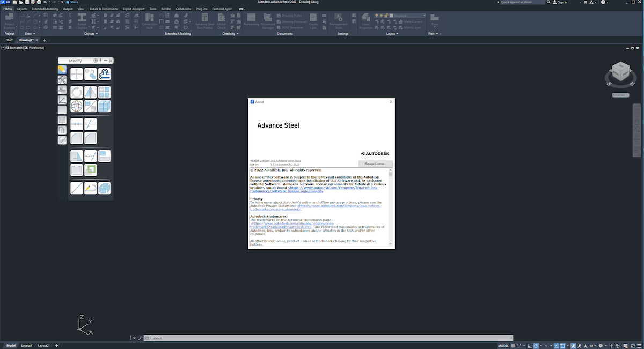Screen dimensions: 644x349
Task: Expand the Layers panel dropdown
Action: [398, 34]
